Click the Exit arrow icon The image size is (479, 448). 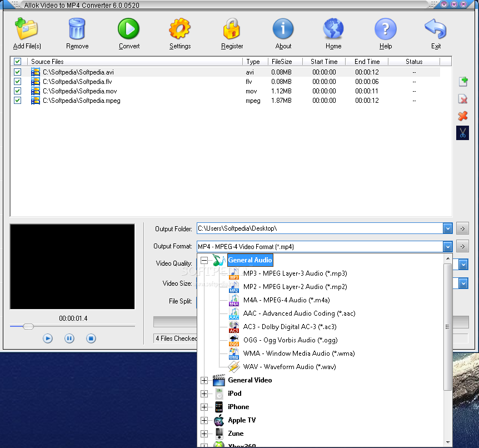tap(436, 28)
